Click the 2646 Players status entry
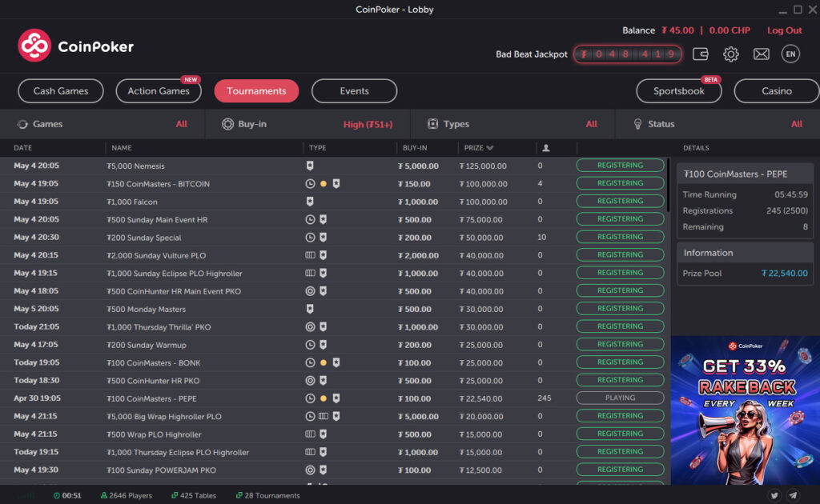The image size is (820, 504). [x=126, y=496]
